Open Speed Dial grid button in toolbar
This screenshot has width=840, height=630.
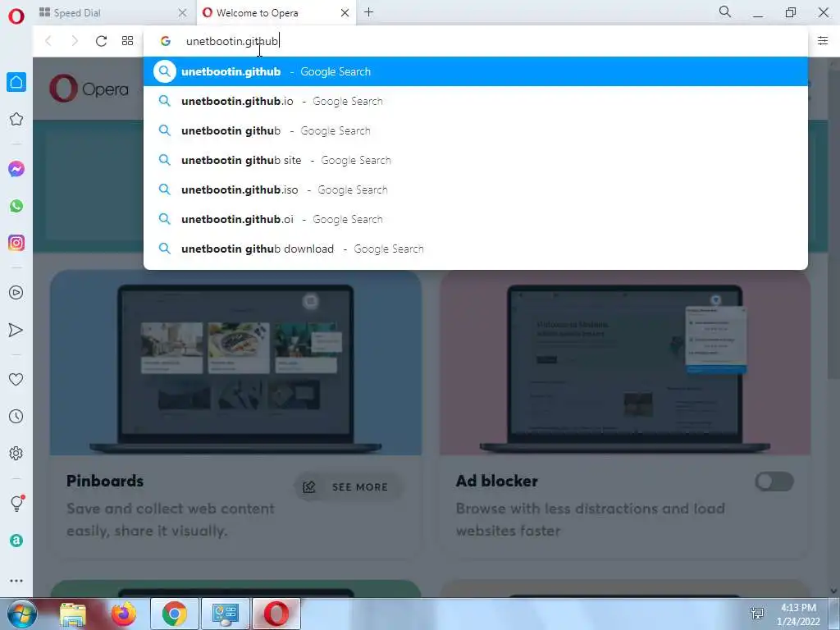(127, 41)
